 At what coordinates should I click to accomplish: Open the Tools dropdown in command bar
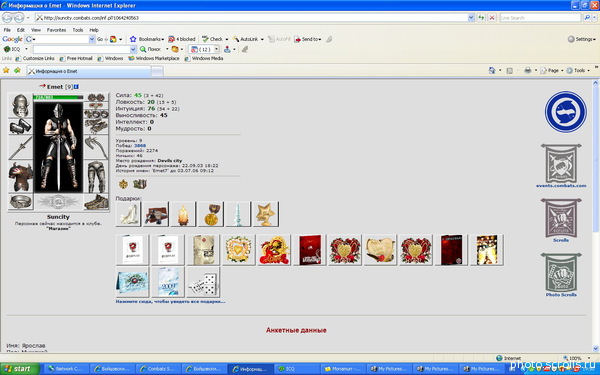pos(578,70)
